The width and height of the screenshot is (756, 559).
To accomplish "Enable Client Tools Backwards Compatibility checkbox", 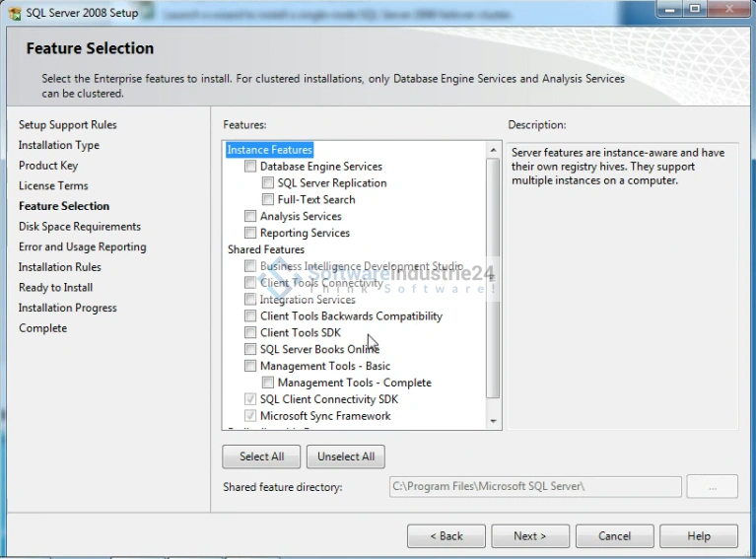I will 250,316.
